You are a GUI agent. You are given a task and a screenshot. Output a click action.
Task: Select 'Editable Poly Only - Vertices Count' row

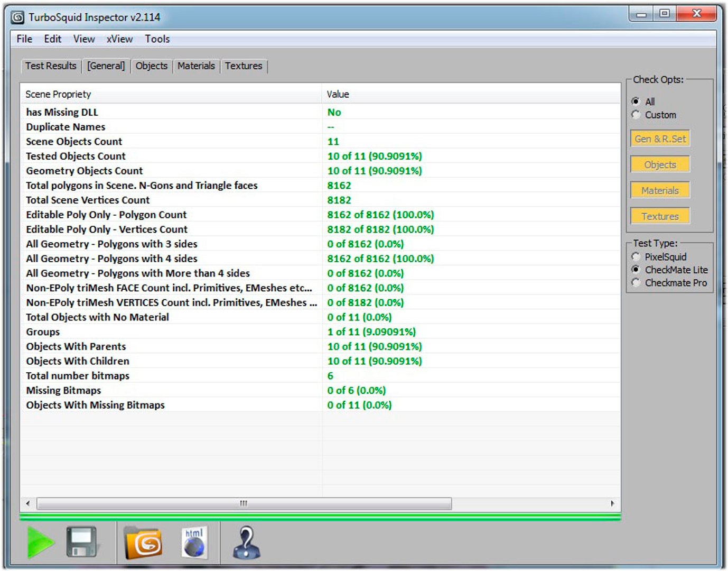tap(320, 229)
